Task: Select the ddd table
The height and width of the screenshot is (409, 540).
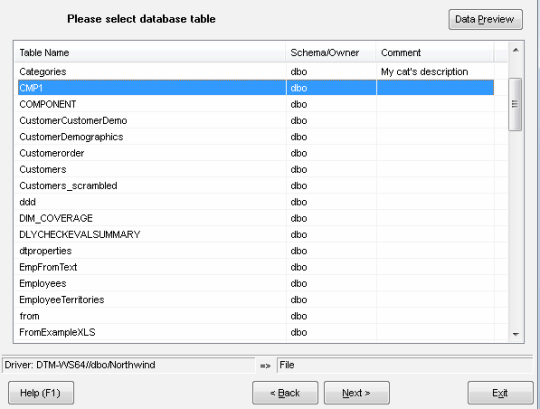Action: 256,202
